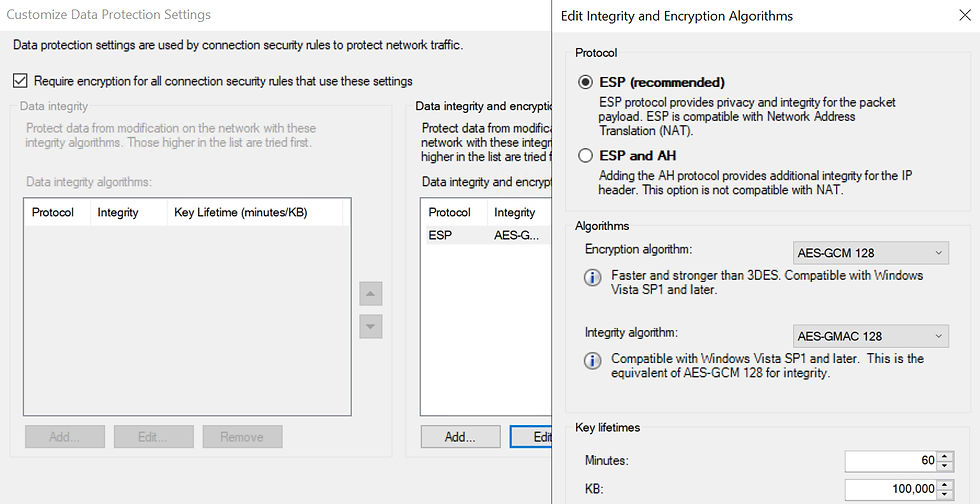The height and width of the screenshot is (504, 980).
Task: Click the Integrity column header in data integrity list
Action: 118,212
